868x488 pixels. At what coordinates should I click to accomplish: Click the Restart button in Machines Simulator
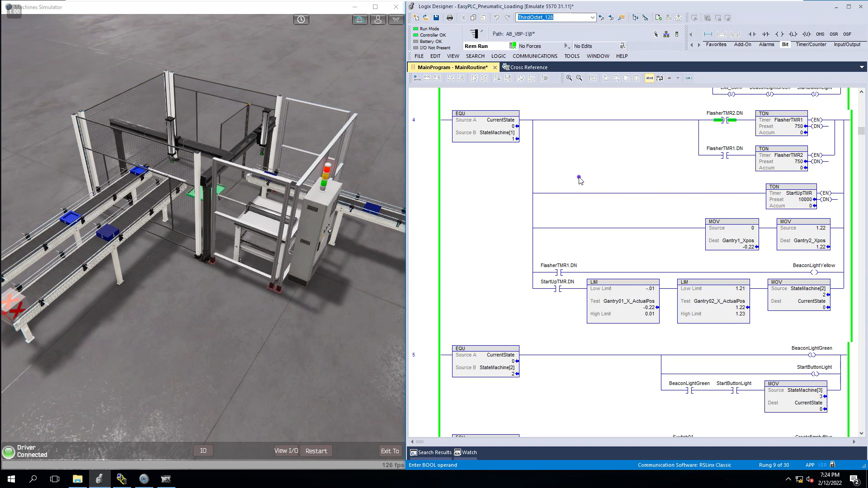316,450
